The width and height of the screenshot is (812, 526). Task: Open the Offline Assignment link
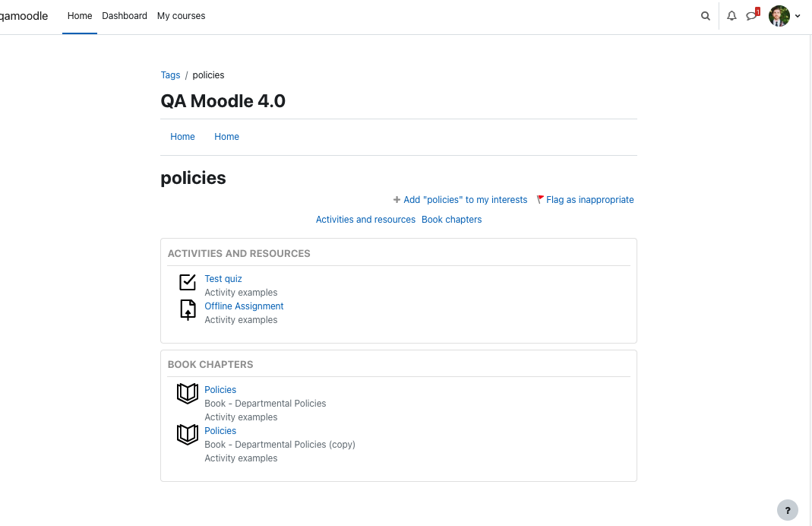tap(244, 306)
